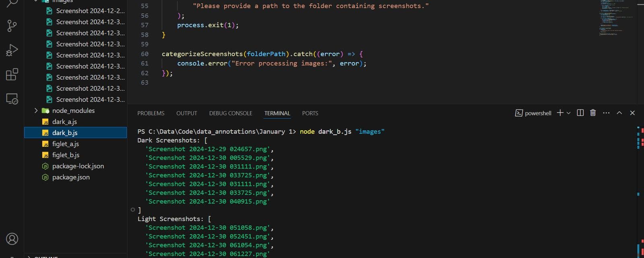
Task: Open terminal more actions ellipsis
Action: tap(606, 113)
